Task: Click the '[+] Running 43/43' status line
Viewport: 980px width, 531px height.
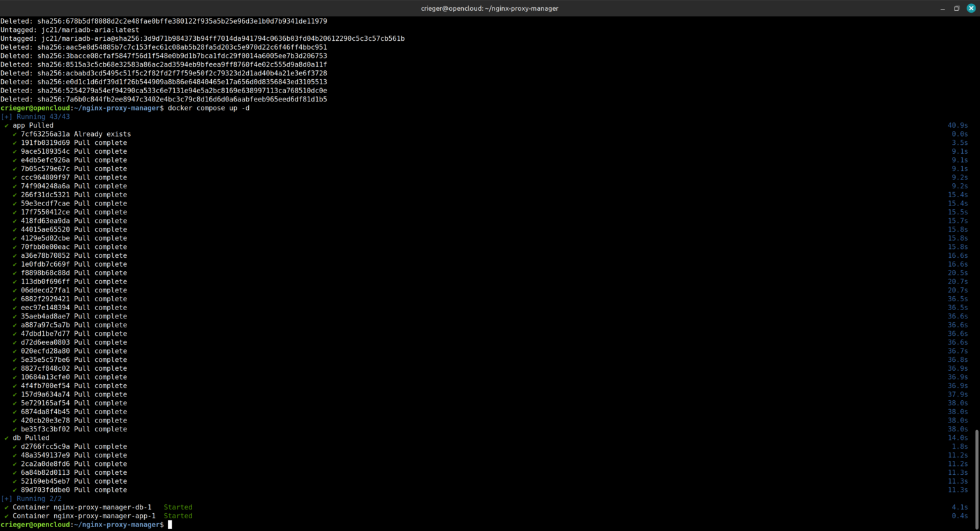Action: point(36,117)
